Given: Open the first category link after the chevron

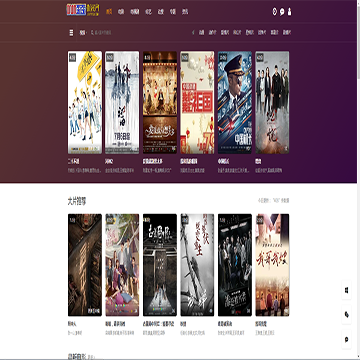Looking at the screenshot, I should pyautogui.click(x=202, y=32).
